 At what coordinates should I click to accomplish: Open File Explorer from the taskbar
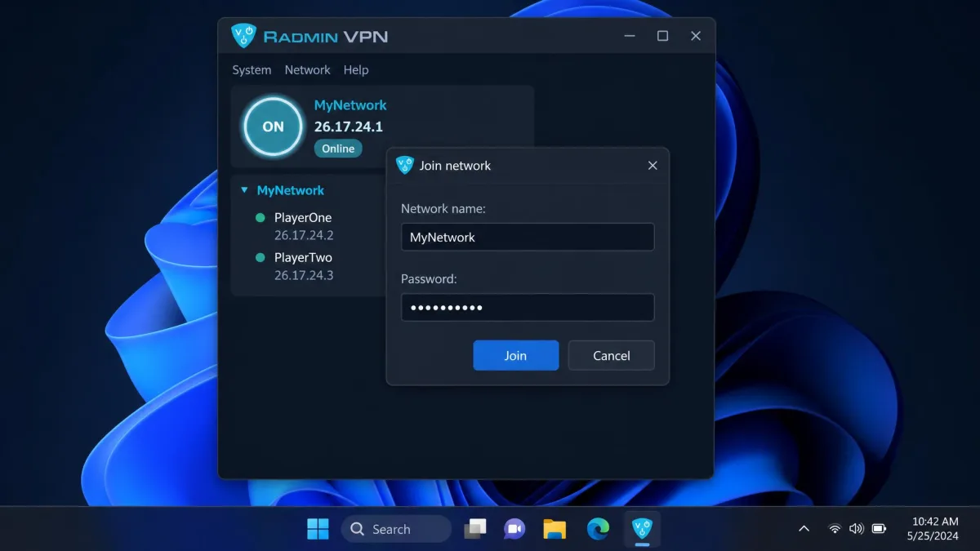click(555, 529)
